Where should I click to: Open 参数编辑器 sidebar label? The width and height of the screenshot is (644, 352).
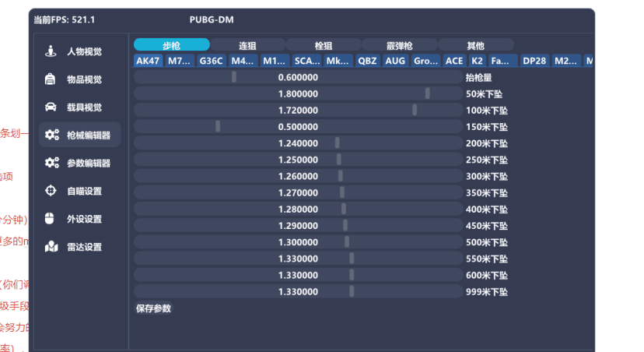coord(89,164)
